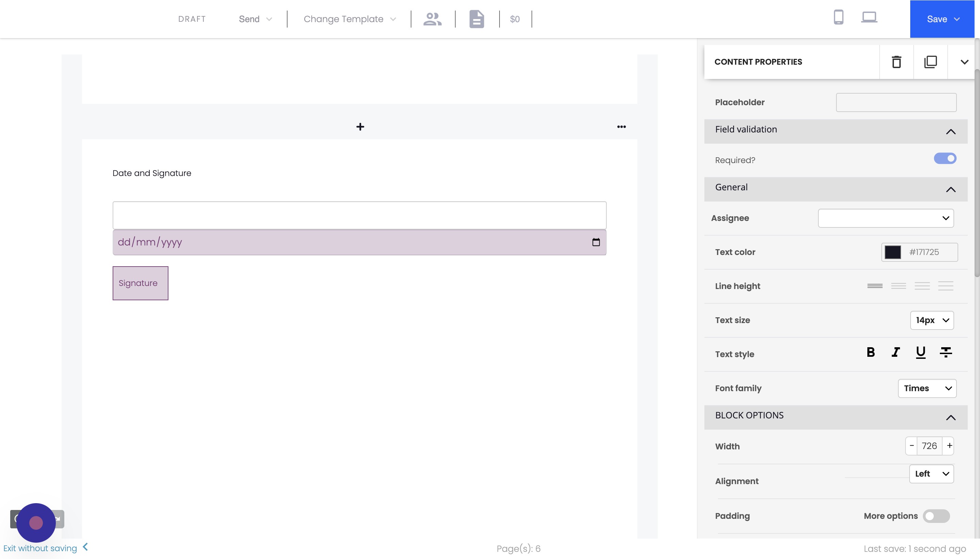Viewport: 980px width, 559px height.
Task: Open the Assignee dropdown
Action: (x=886, y=218)
